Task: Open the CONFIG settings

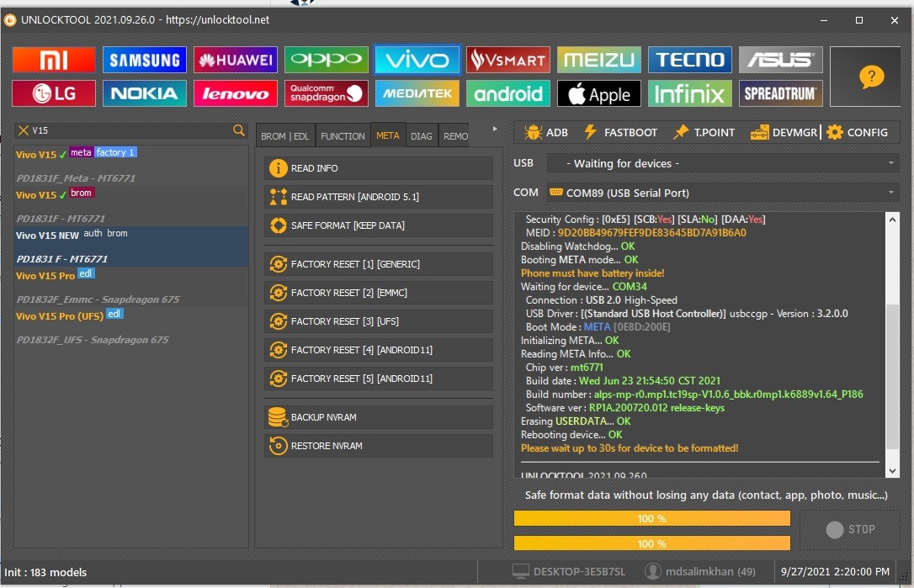Action: pos(858,132)
